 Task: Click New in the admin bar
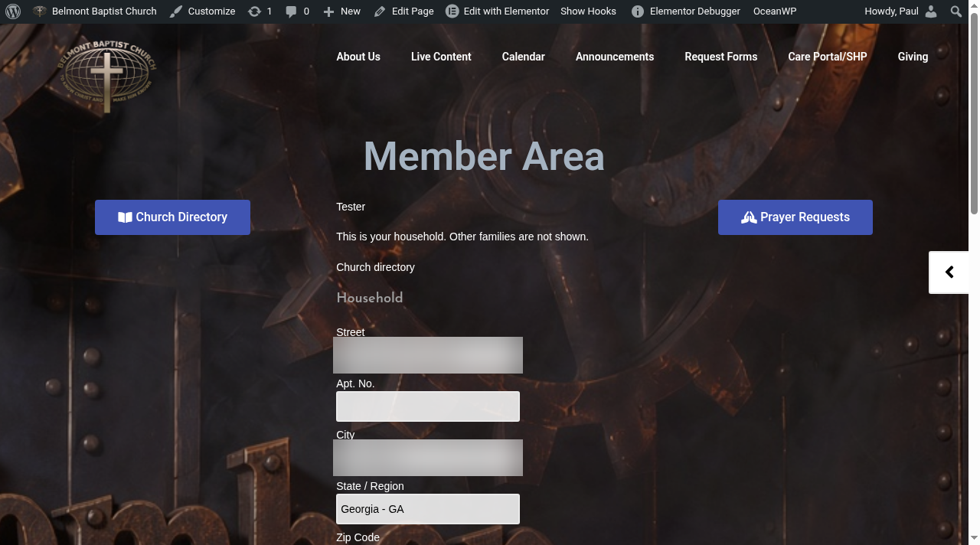pos(341,11)
